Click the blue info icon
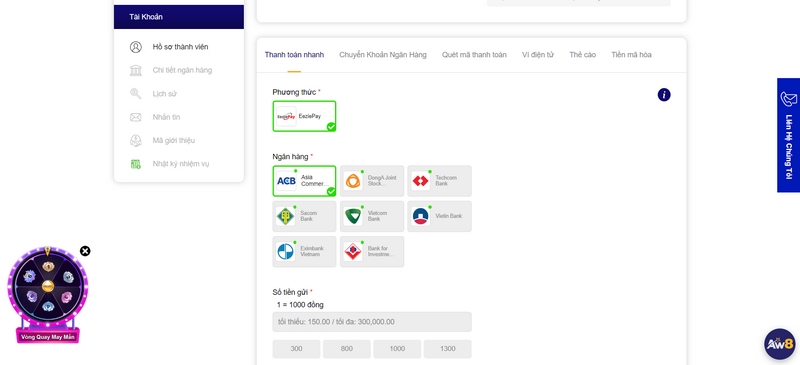Image resolution: width=800 pixels, height=365 pixels. [664, 94]
